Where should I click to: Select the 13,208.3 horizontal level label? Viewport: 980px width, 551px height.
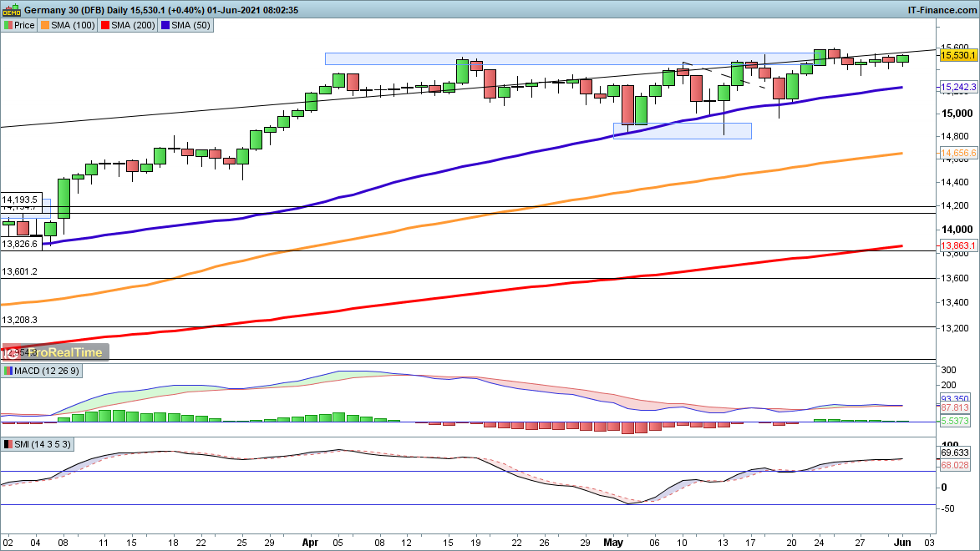(x=20, y=320)
